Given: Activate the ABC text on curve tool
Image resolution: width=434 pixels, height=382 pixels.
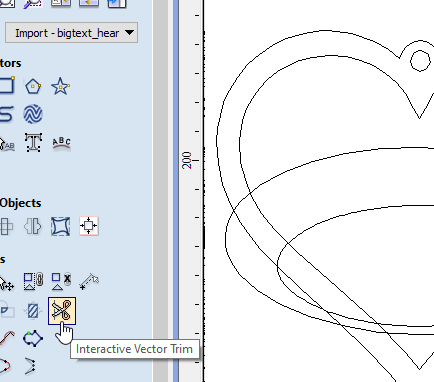Looking at the screenshot, I should (62, 143).
